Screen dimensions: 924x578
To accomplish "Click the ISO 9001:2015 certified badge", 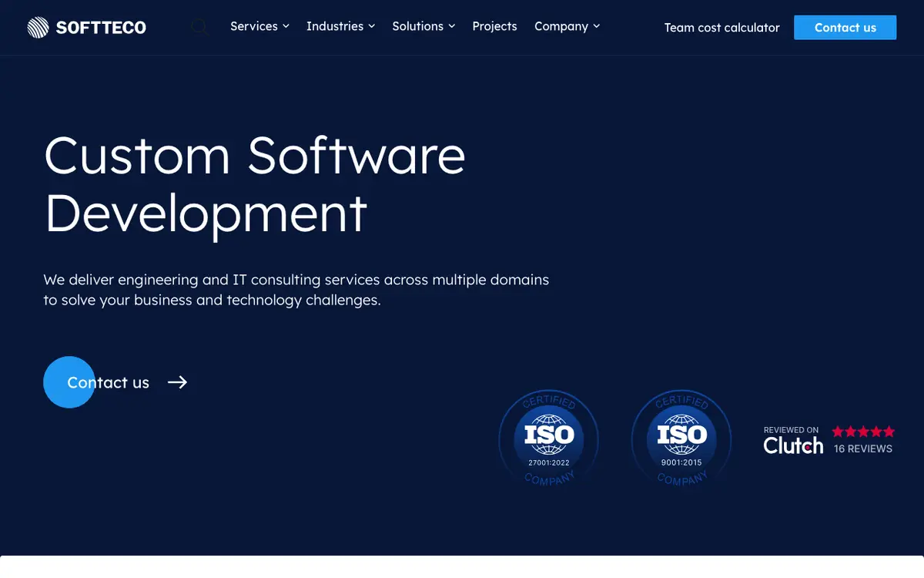I will 681,438.
